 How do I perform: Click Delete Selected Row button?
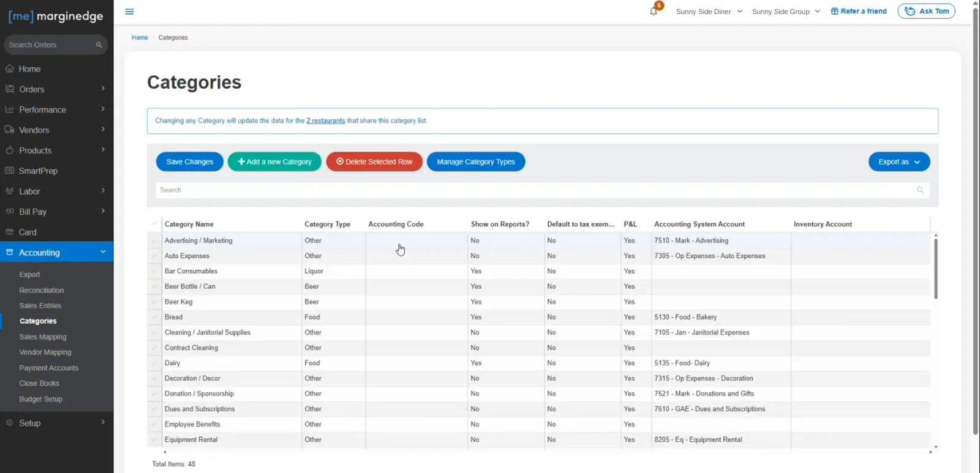[374, 162]
